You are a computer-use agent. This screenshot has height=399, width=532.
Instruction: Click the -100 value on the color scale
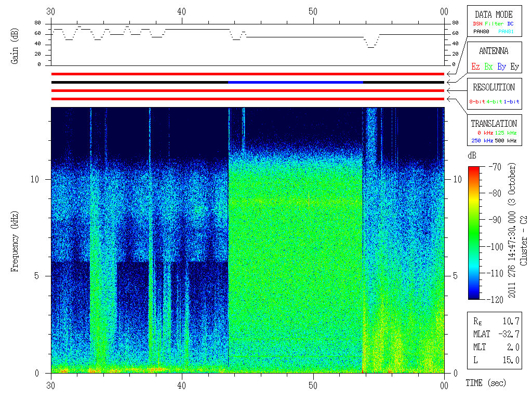[496, 247]
